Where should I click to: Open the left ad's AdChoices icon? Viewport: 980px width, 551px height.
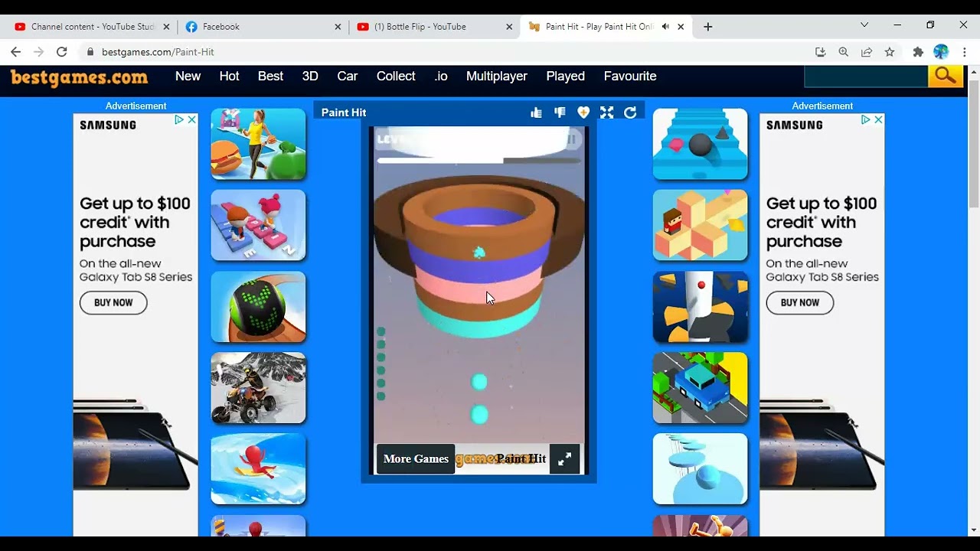179,119
